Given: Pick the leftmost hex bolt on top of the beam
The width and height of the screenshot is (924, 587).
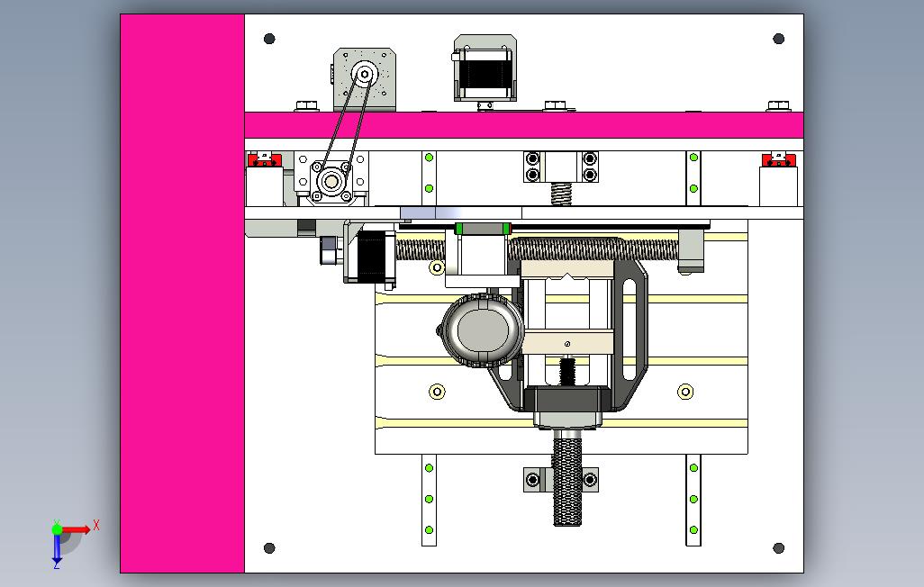Looking at the screenshot, I should tap(306, 106).
